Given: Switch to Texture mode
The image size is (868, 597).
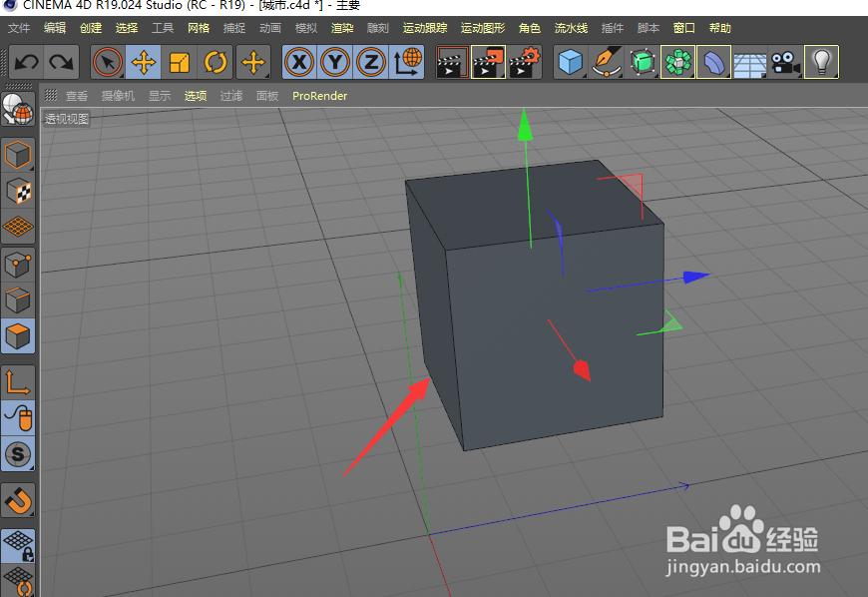Looking at the screenshot, I should tap(18, 191).
